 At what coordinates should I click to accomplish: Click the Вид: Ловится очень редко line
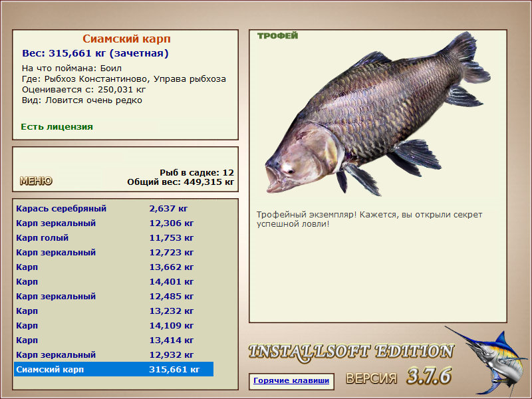(x=82, y=100)
